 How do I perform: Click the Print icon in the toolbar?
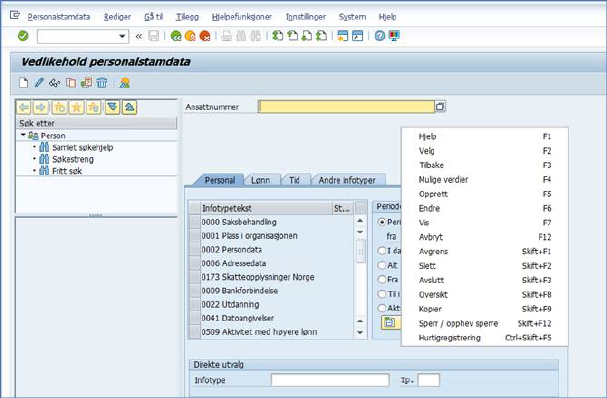pos(226,36)
